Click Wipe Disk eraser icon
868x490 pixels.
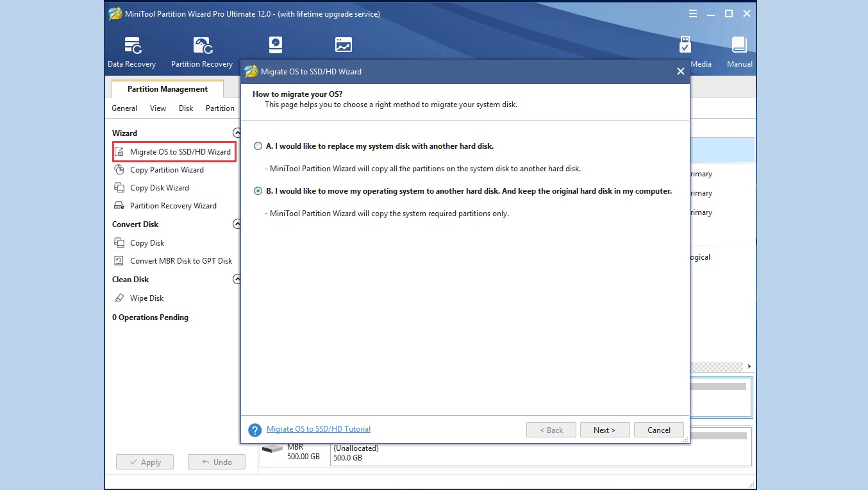[119, 298]
